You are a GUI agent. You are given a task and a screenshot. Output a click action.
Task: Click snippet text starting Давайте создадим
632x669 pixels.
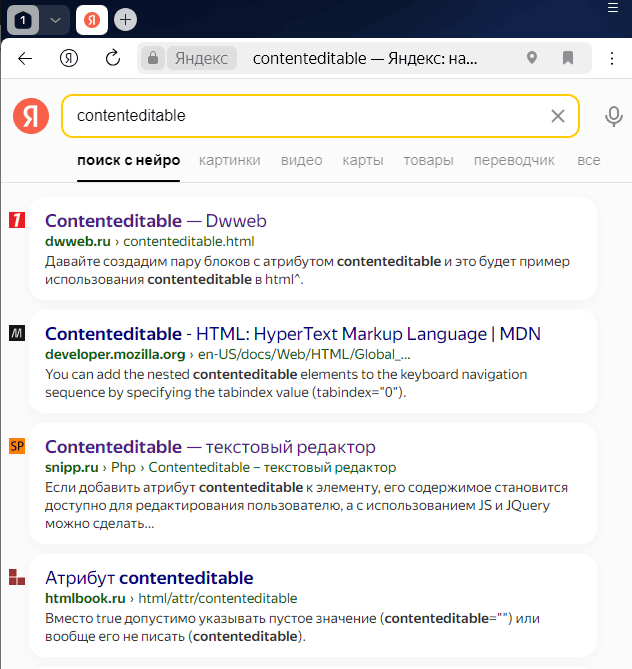(307, 271)
